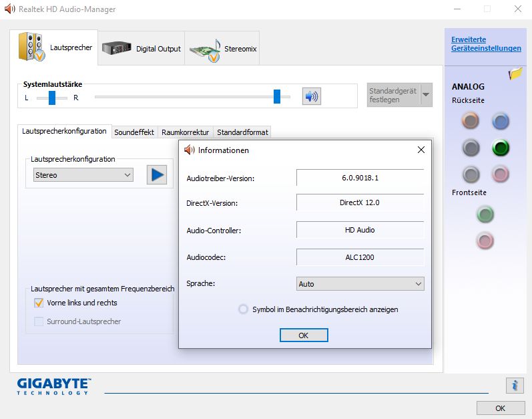Click the blue rear panel audio jack

[501, 121]
